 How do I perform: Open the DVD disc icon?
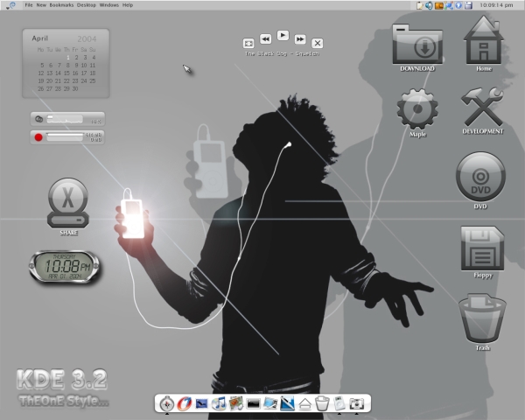point(480,177)
